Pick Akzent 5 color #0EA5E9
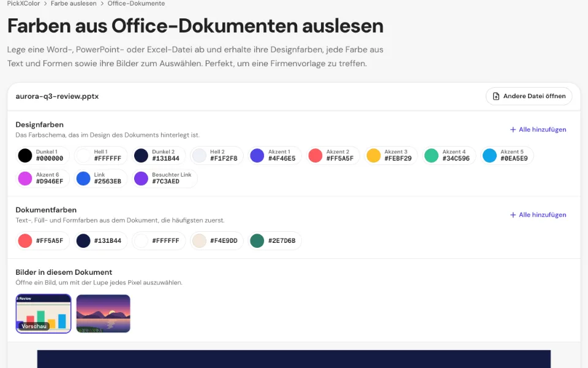Viewport: 588px width, 368px height. click(x=507, y=155)
